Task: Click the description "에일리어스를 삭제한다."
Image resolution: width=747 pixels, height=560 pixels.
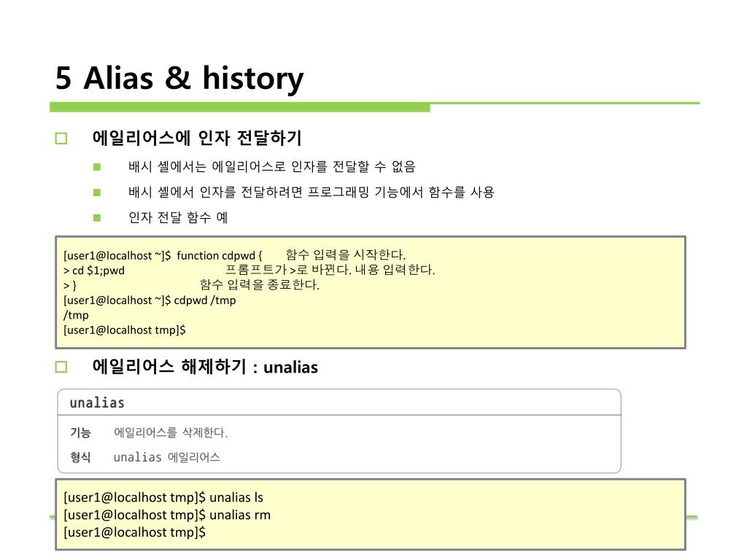Action: click(x=171, y=432)
